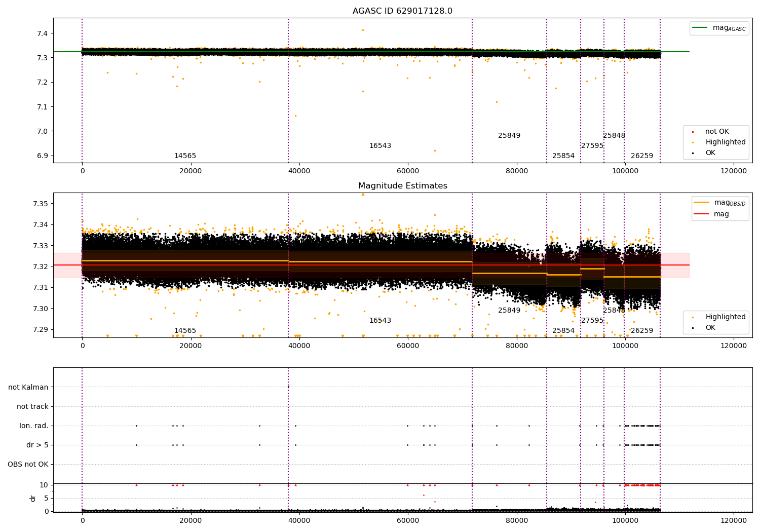
Task: Click obsid label 14565 in Magnitude Estimates plot
Action: tap(185, 331)
